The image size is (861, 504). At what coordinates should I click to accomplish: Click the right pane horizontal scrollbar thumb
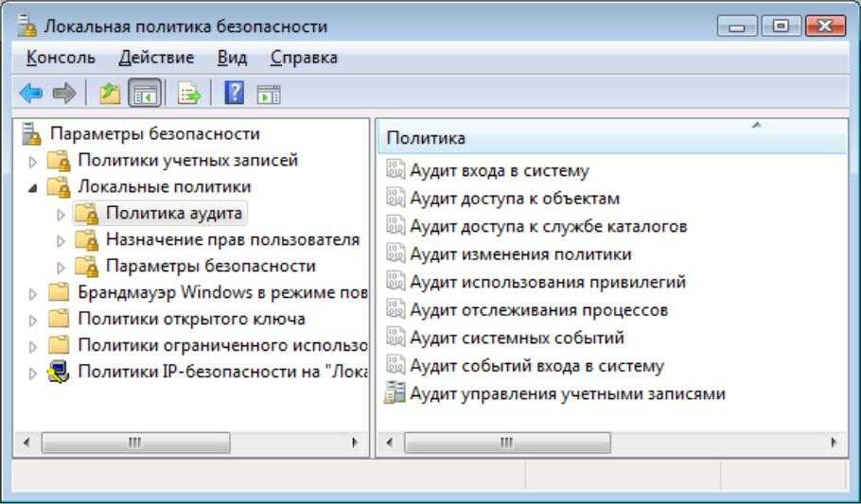507,443
